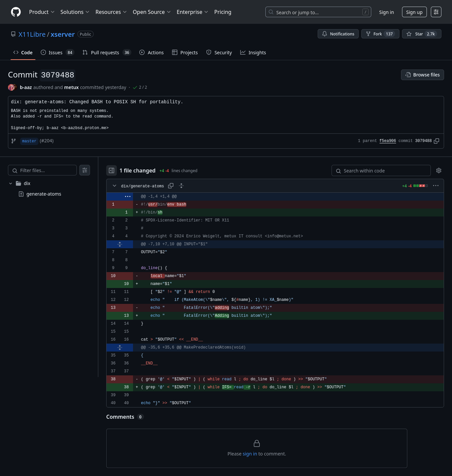Click the Notifications button
This screenshot has height=476, width=452.
[x=338, y=34]
